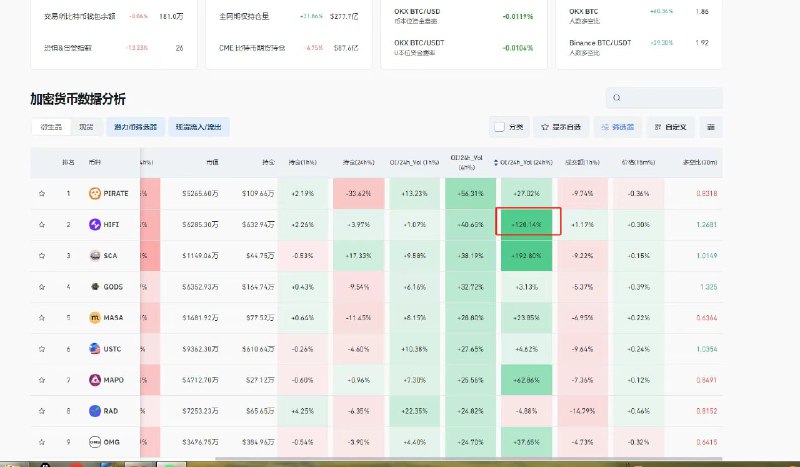Click the star icon beside HIFI
Screen dimensions: 800x467
pos(41,225)
